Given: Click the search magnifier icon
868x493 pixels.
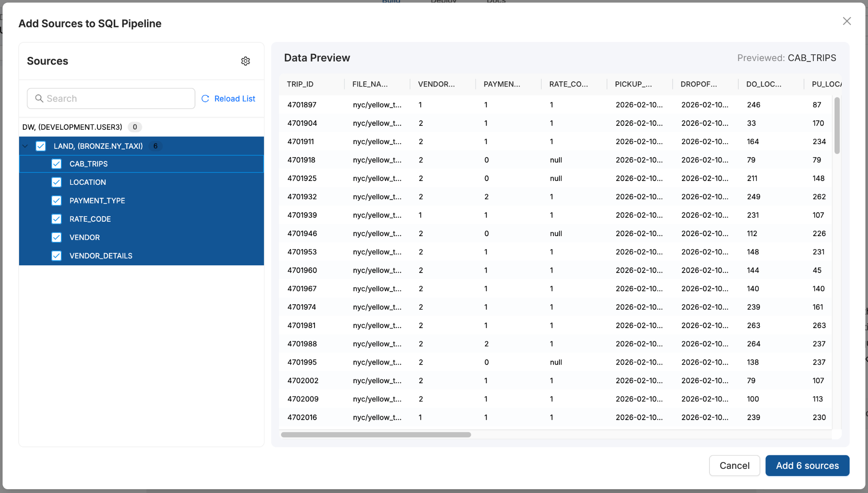Looking at the screenshot, I should coord(39,98).
